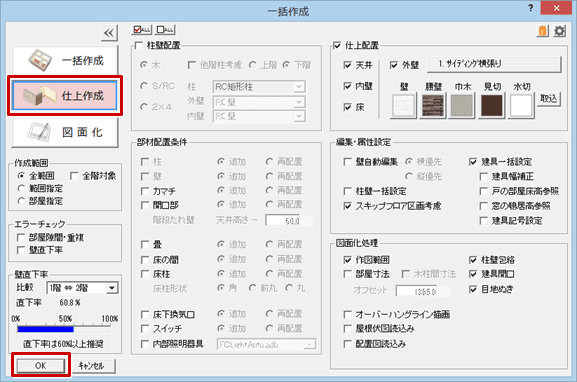Image resolution: width=577 pixels, height=382 pixels.
Task: Pick the 腰壁 brick texture swatch
Action: coord(433,106)
